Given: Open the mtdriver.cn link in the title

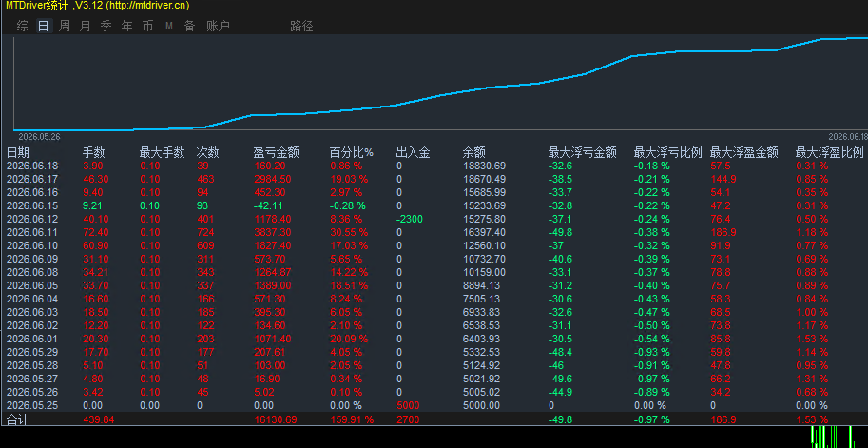Looking at the screenshot, I should point(147,6).
